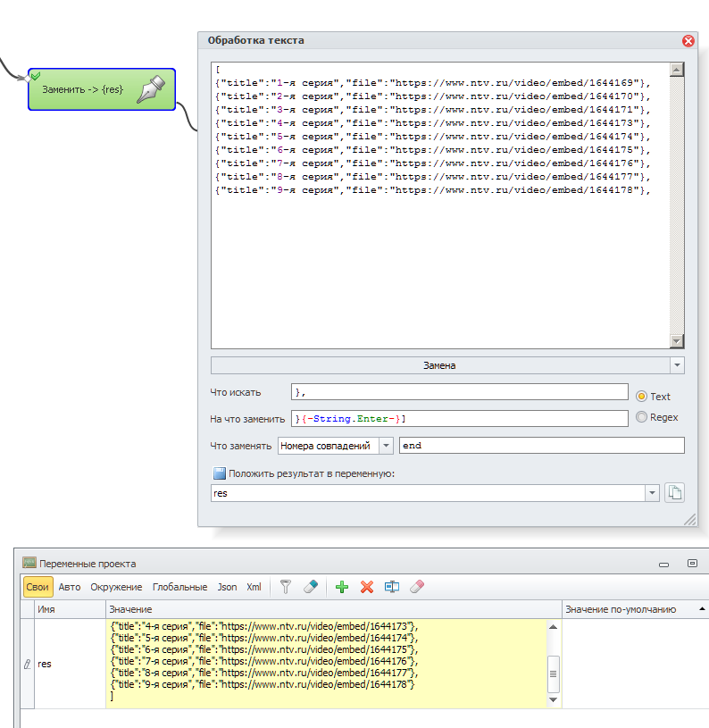
Task: Click the Переменные проекта panel icon
Action: click(x=29, y=563)
